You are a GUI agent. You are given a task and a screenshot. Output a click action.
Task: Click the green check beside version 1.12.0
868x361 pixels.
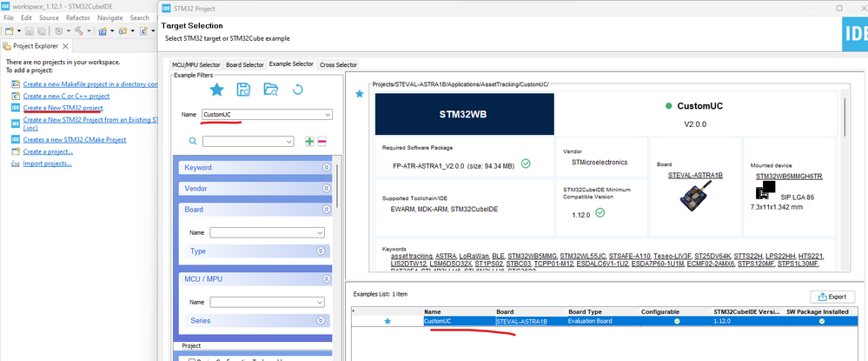click(600, 212)
